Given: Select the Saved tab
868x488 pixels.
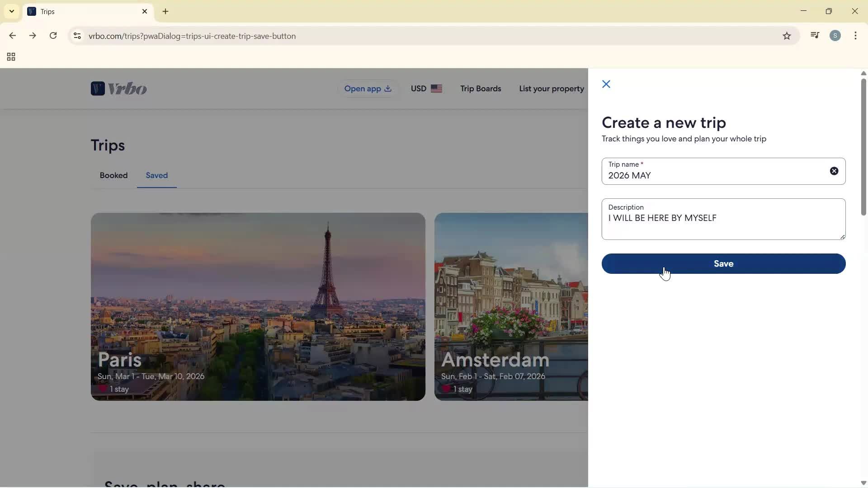Looking at the screenshot, I should pyautogui.click(x=156, y=176).
